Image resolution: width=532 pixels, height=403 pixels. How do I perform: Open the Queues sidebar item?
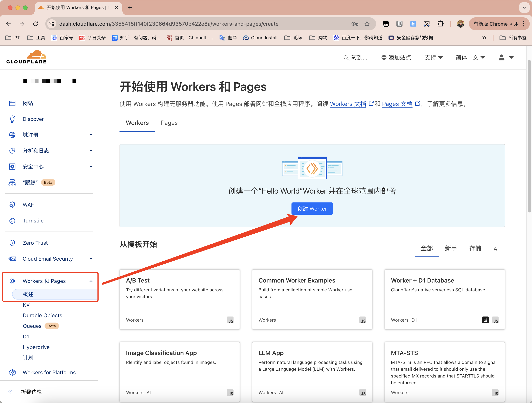coord(32,326)
